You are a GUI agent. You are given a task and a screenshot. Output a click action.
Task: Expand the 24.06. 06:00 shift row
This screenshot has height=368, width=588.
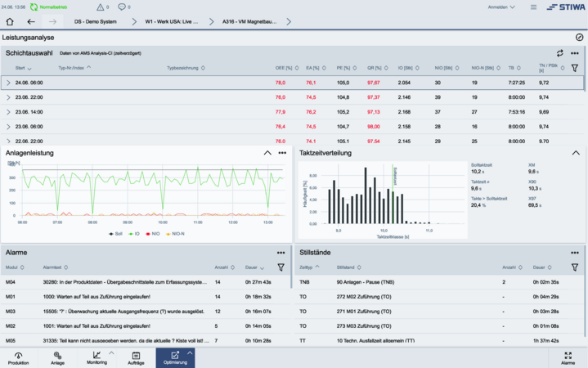[x=8, y=83]
